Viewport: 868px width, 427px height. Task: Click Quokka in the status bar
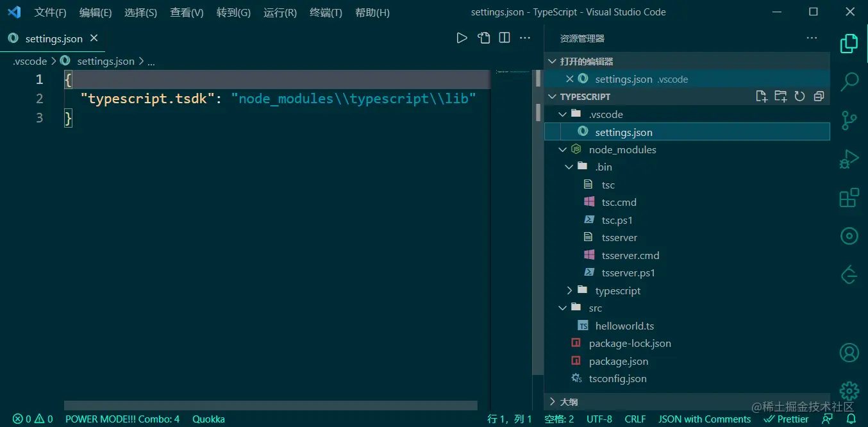tap(208, 419)
